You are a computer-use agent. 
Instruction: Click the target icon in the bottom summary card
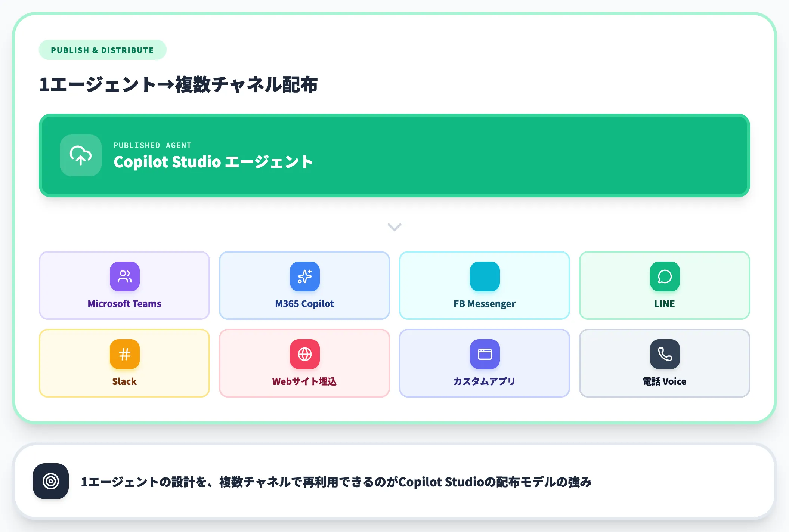[x=51, y=481]
